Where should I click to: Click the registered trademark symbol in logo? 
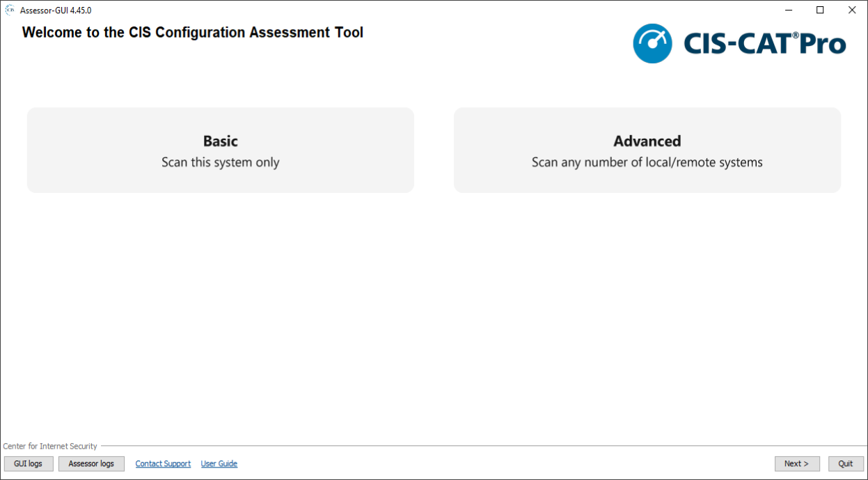point(795,35)
